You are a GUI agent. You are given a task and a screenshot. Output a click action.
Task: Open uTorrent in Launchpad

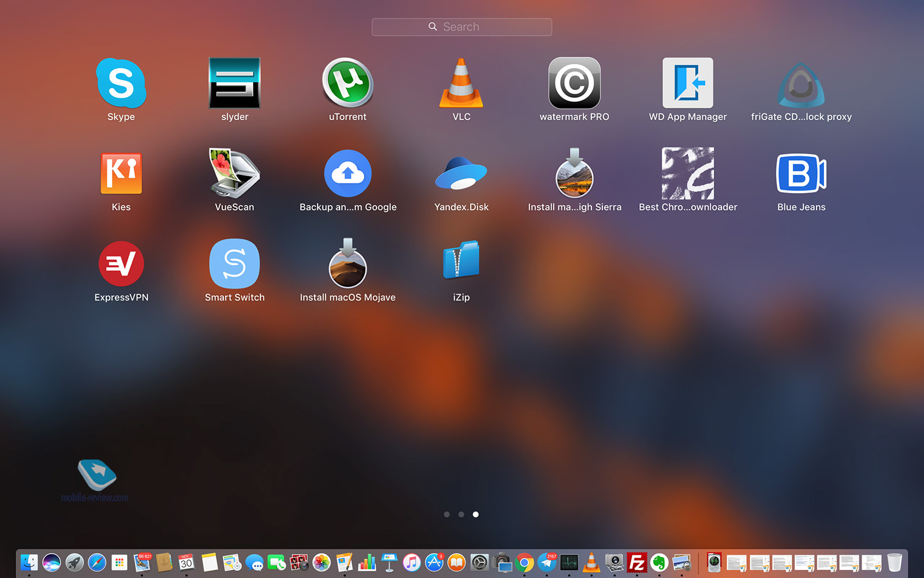(x=348, y=83)
